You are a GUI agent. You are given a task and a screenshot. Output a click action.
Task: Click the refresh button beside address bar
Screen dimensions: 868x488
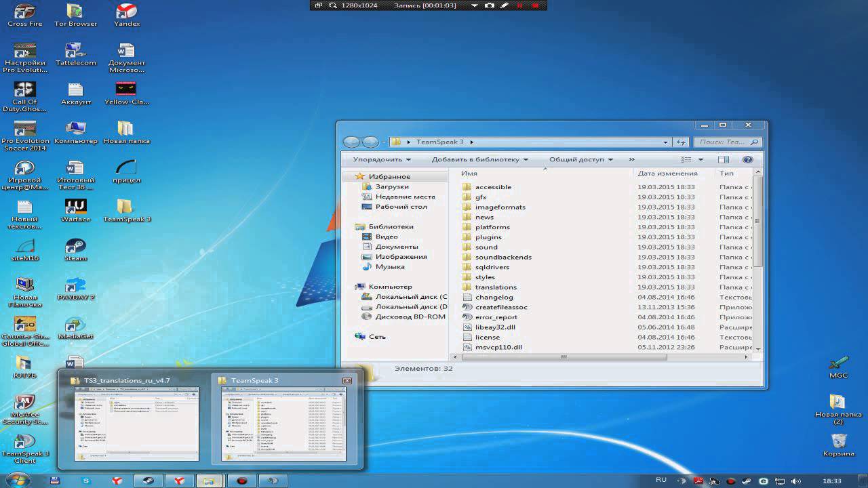pos(682,142)
